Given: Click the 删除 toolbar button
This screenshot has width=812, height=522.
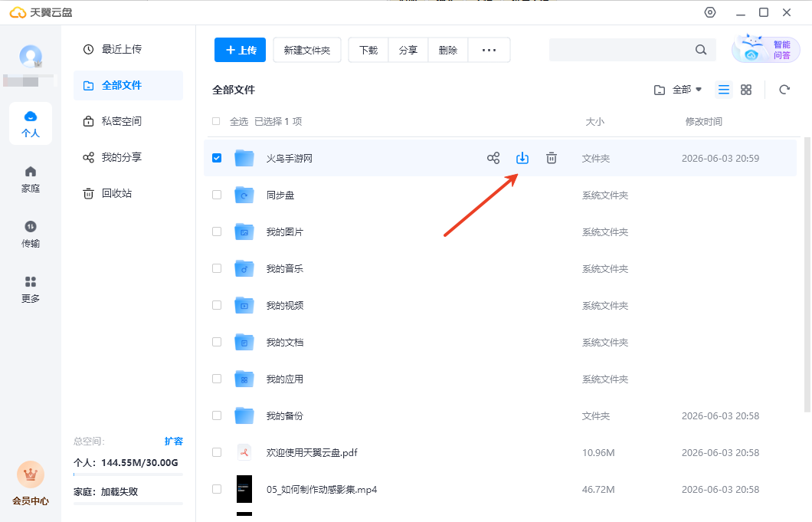Looking at the screenshot, I should (x=448, y=50).
